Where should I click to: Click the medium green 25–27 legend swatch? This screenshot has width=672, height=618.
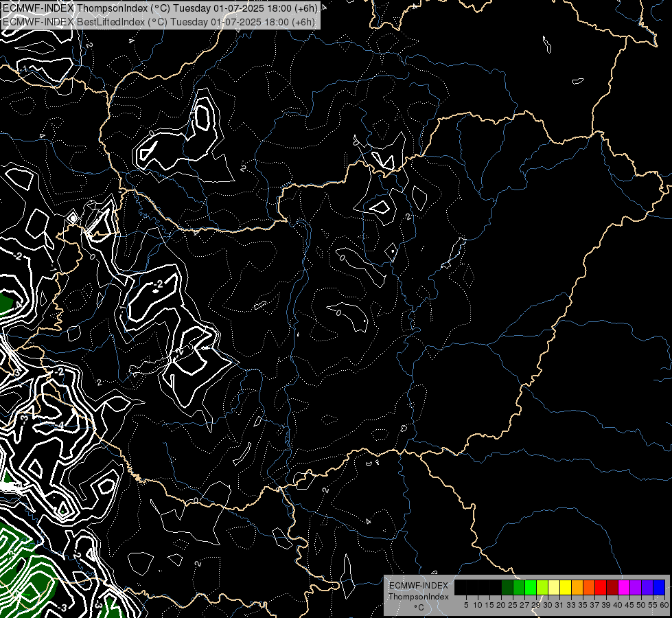point(519,587)
